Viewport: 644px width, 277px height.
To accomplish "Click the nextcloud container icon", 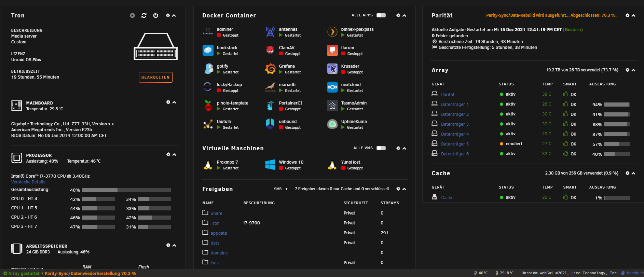I will [x=332, y=87].
